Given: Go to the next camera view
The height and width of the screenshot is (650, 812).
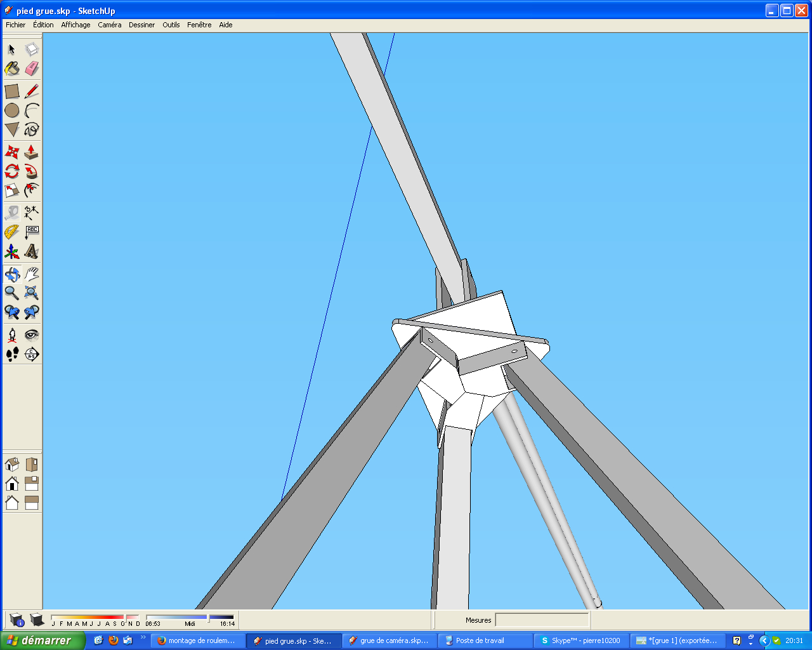Looking at the screenshot, I should [32, 312].
